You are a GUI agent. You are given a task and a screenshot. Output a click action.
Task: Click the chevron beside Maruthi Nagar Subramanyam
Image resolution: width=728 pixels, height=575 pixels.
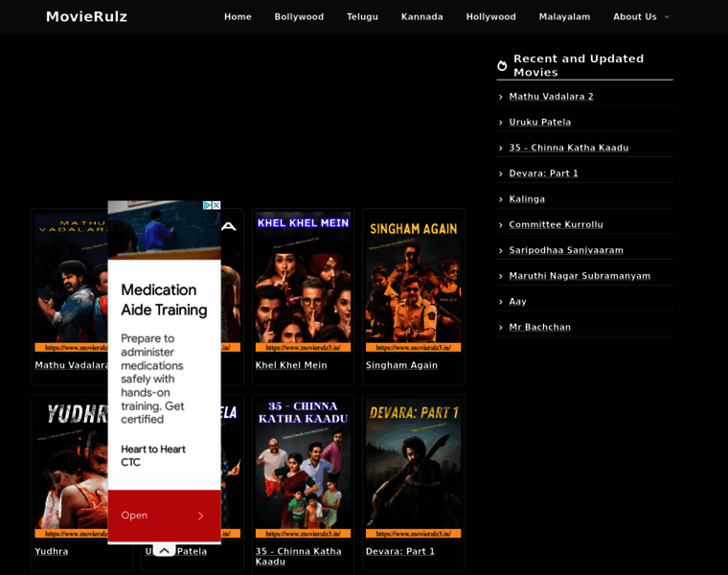[500, 276]
